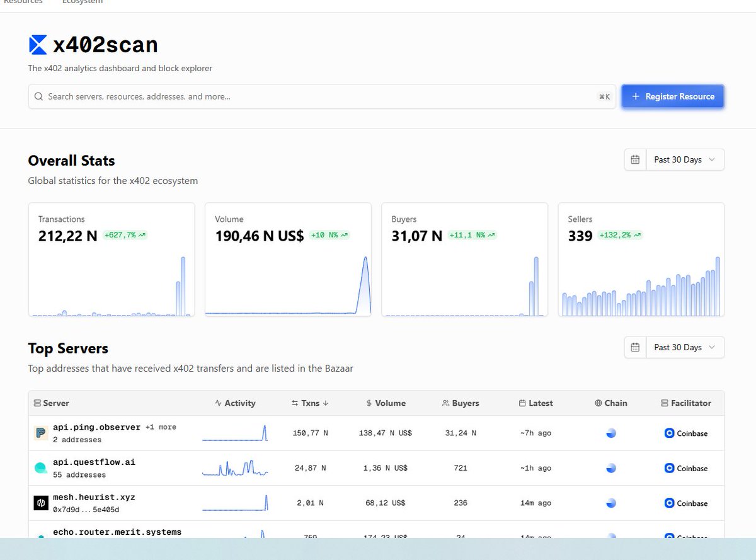Image resolution: width=756 pixels, height=560 pixels.
Task: Click the Server column header
Action: pyautogui.click(x=51, y=403)
